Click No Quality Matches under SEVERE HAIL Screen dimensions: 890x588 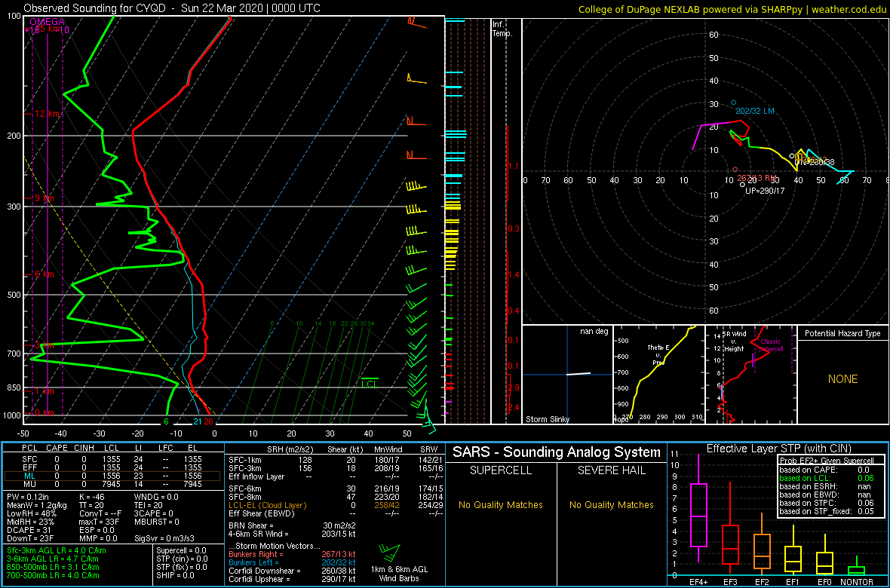pos(612,504)
